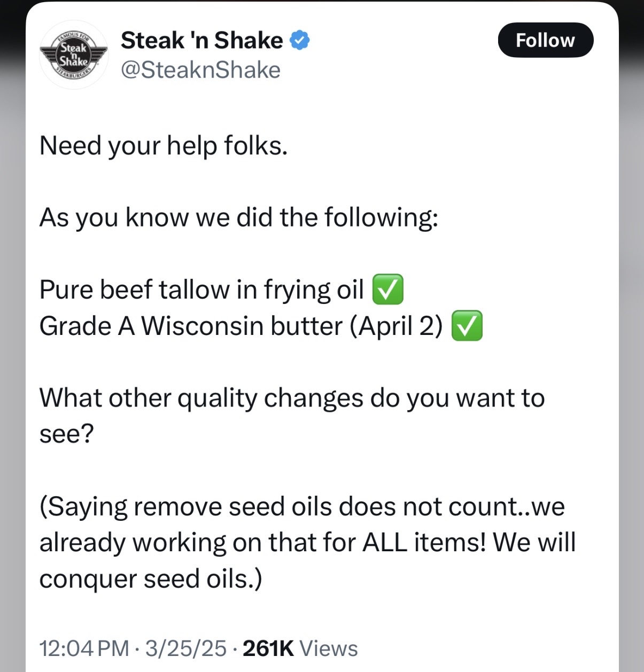Click the blue verified badge icon
This screenshot has height=672, width=644.
tap(300, 41)
